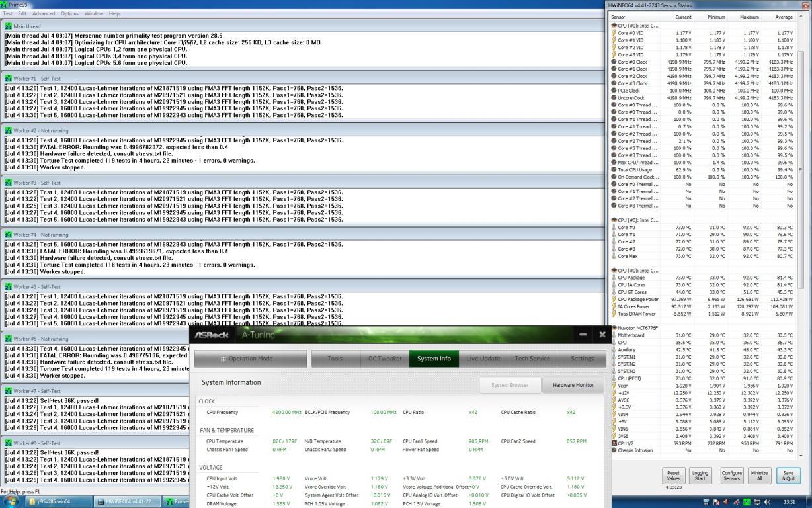Open the Window menu in Prime95
The width and height of the screenshot is (812, 508).
pyautogui.click(x=94, y=13)
